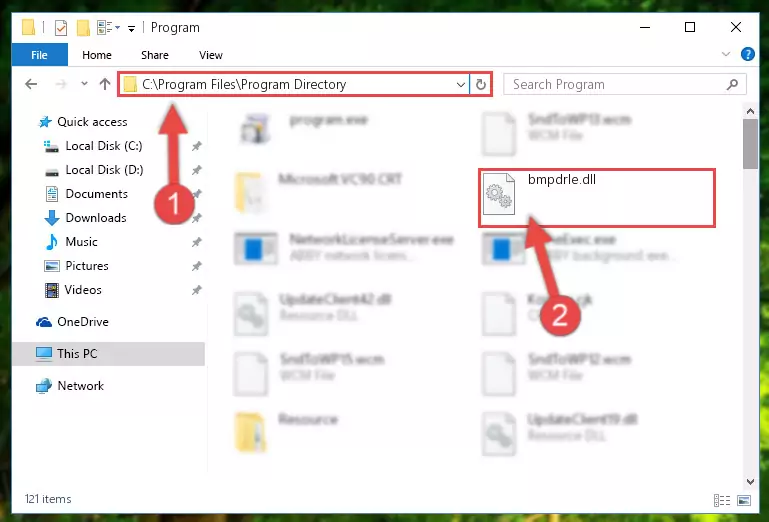Select the bmpdrle.dll file
Viewport: 769px width, 522px height.
click(597, 198)
